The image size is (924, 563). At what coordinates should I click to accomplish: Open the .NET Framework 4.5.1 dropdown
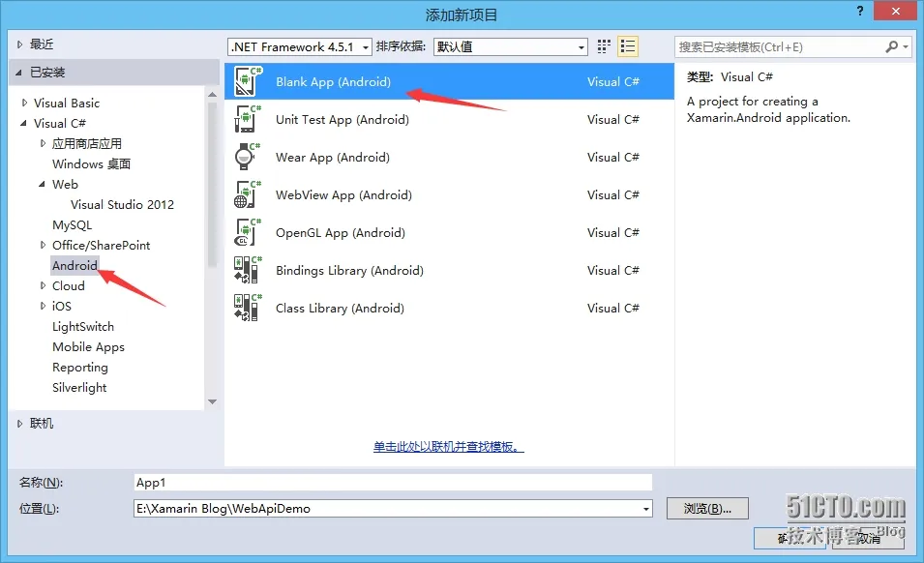pyautogui.click(x=300, y=46)
